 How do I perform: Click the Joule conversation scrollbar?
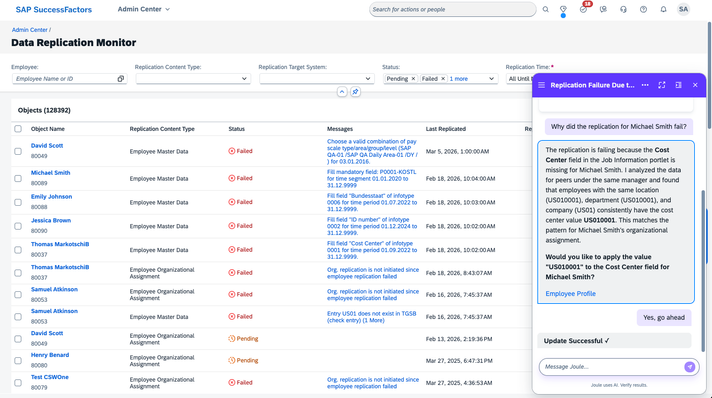point(703,270)
